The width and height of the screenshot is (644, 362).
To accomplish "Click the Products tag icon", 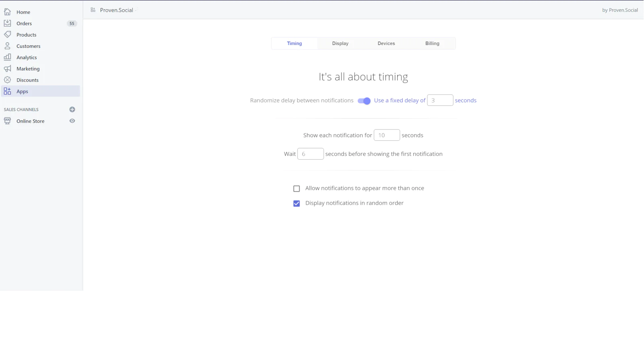I will (x=7, y=35).
